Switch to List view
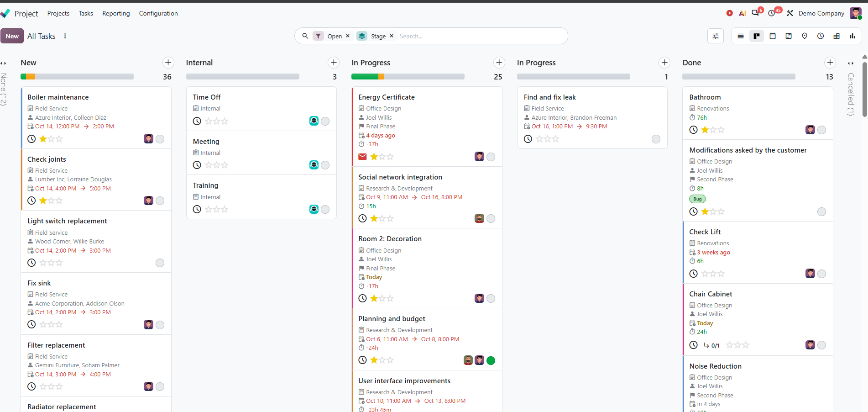Image resolution: width=868 pixels, height=412 pixels. click(x=741, y=36)
